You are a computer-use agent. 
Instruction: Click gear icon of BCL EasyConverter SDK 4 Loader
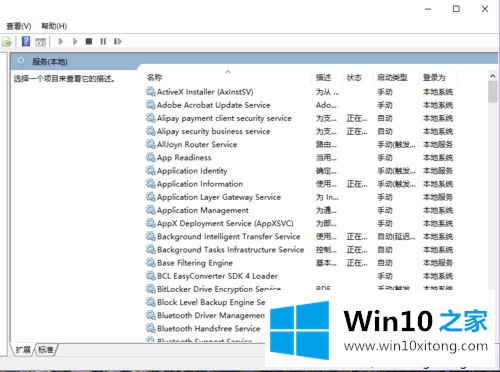click(151, 276)
